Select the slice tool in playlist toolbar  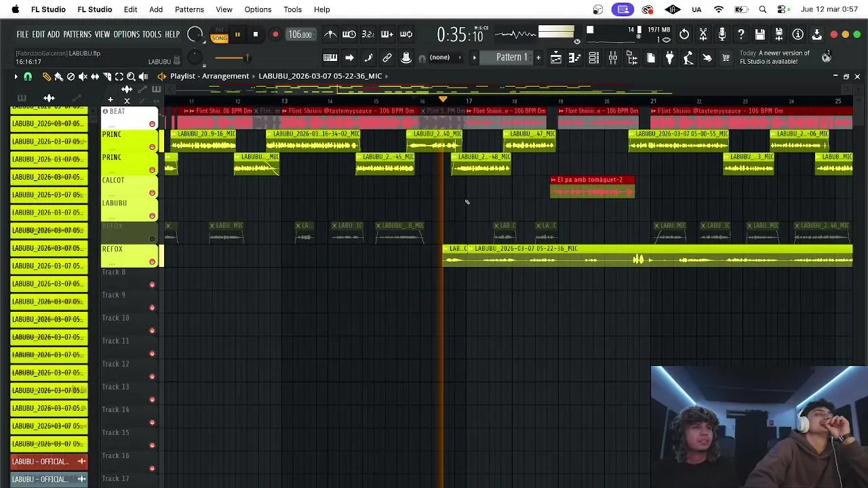107,77
